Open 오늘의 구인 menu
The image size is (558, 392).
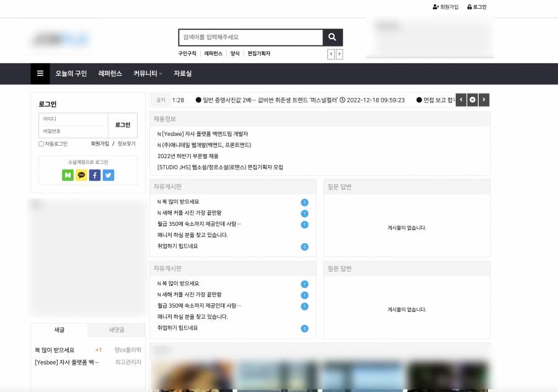click(x=71, y=73)
